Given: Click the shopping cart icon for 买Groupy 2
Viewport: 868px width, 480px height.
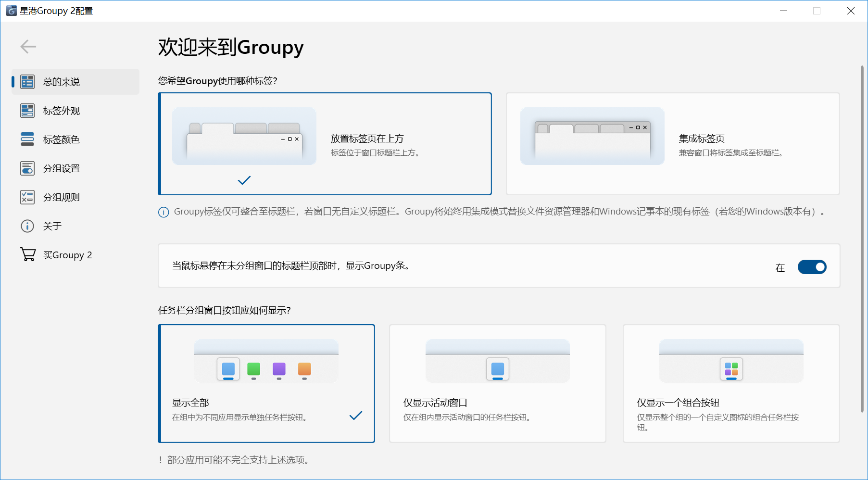Looking at the screenshot, I should pyautogui.click(x=28, y=254).
